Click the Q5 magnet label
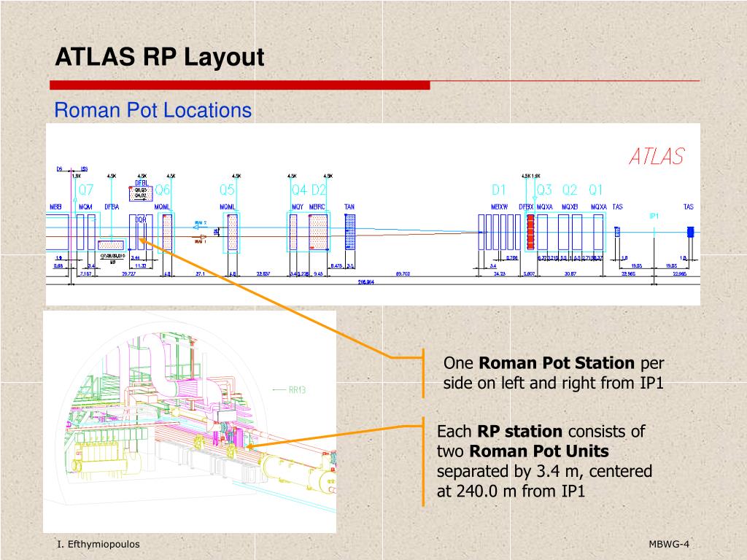 [228, 190]
